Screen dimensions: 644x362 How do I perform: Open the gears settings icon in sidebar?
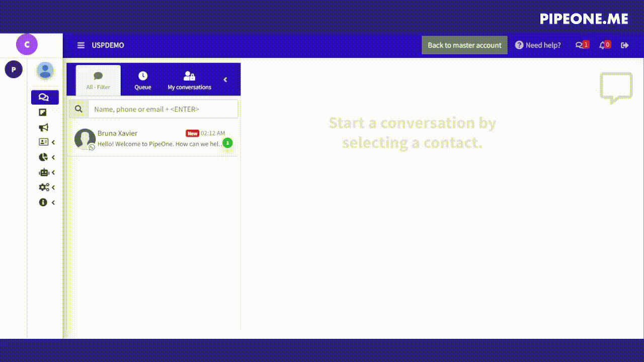tap(44, 188)
